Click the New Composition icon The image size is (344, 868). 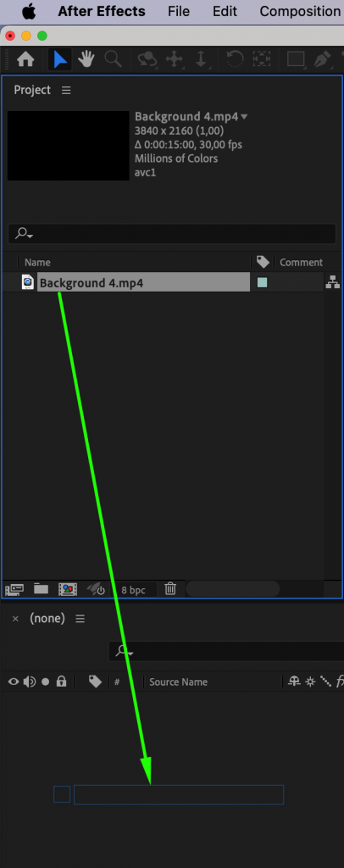point(68,589)
